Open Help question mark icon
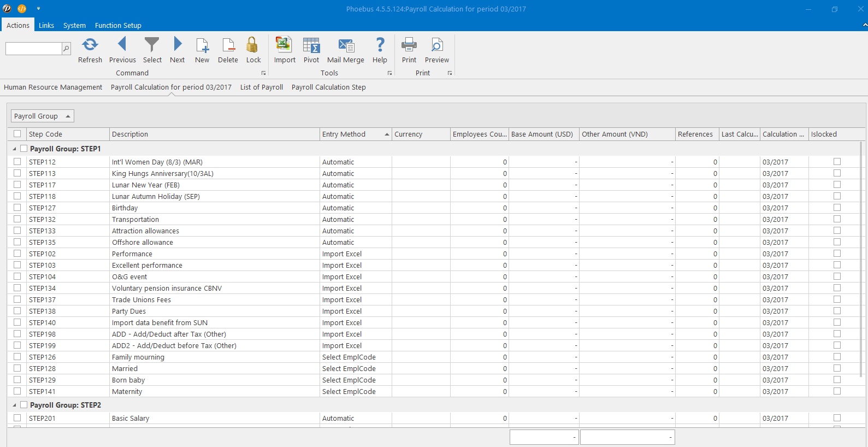The image size is (868, 447). pos(380,44)
